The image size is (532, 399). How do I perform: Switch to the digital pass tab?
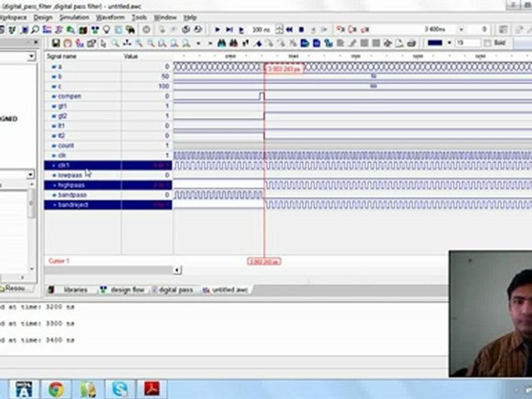click(x=173, y=290)
